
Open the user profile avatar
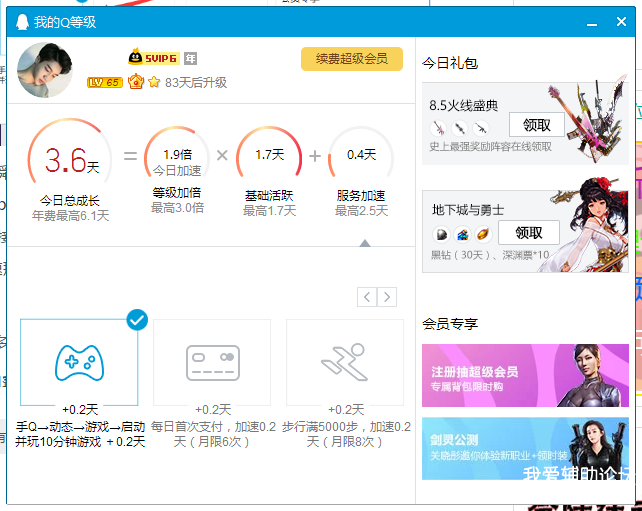[45, 70]
